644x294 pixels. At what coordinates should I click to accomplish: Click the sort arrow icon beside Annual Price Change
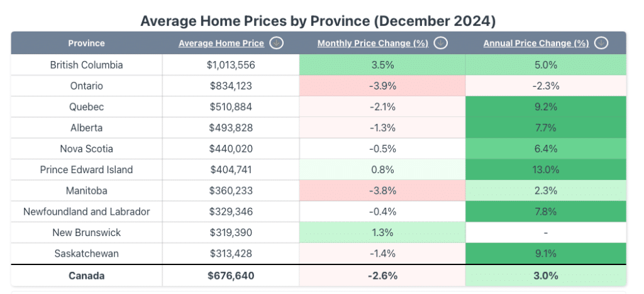601,43
